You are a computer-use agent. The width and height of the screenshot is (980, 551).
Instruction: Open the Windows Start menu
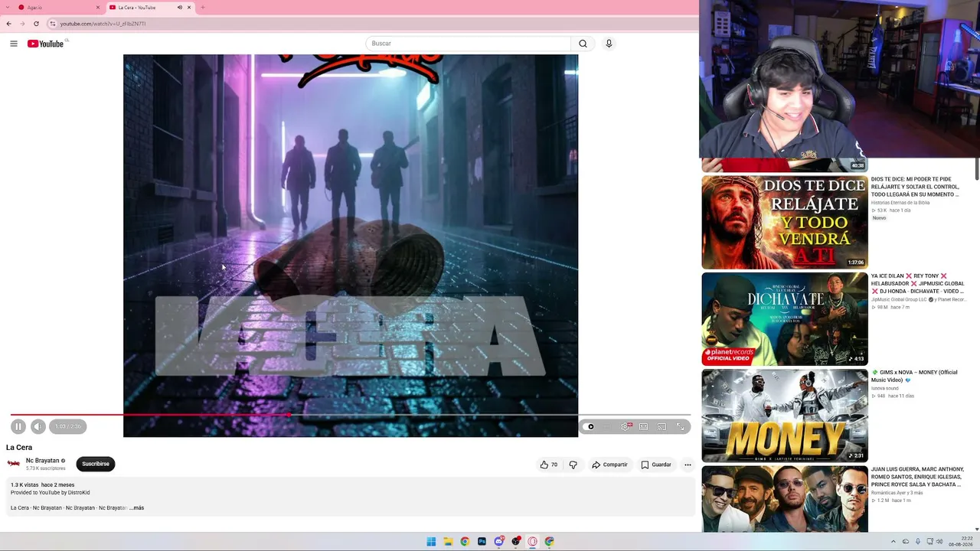[x=431, y=542]
